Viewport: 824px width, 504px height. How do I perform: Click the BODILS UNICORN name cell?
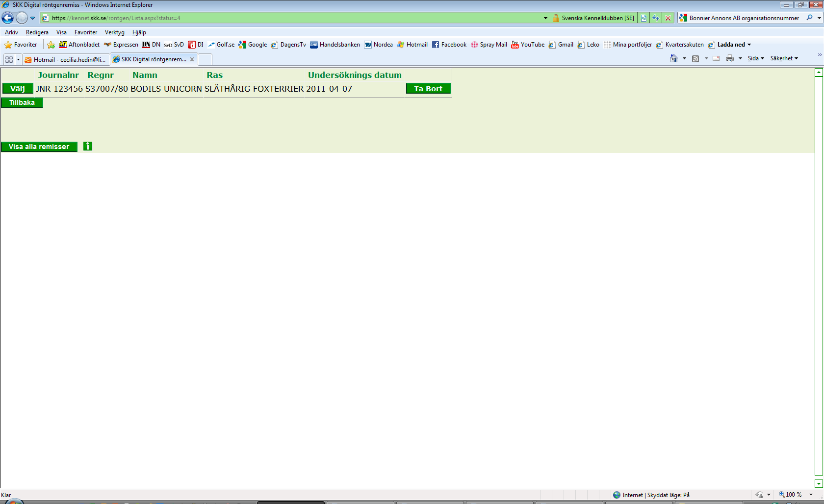(x=166, y=89)
